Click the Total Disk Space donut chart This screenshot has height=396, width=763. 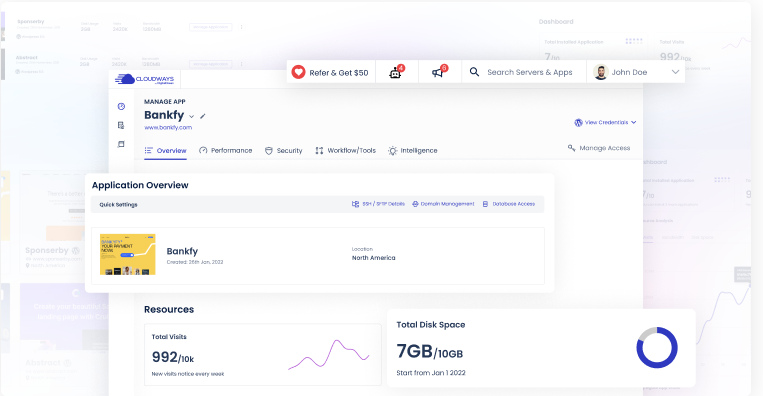tap(657, 348)
